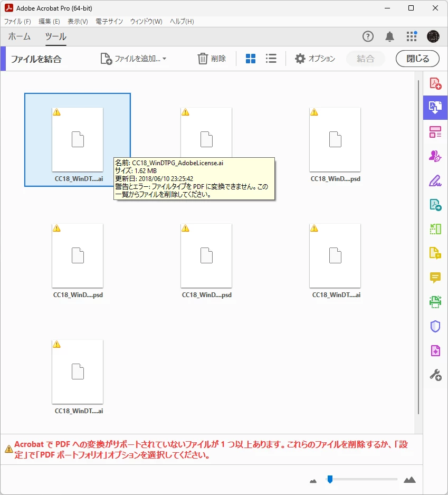Open the Protect shield tool
Image resolution: width=448 pixels, height=495 pixels.
click(x=435, y=326)
